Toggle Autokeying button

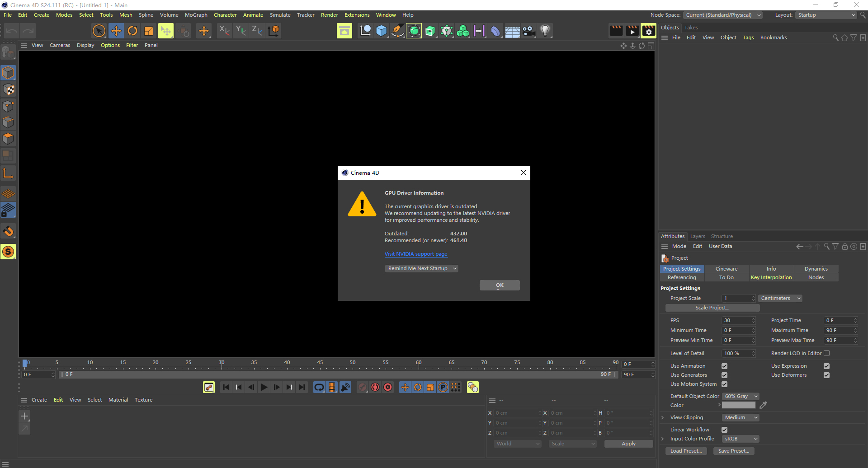(375, 387)
